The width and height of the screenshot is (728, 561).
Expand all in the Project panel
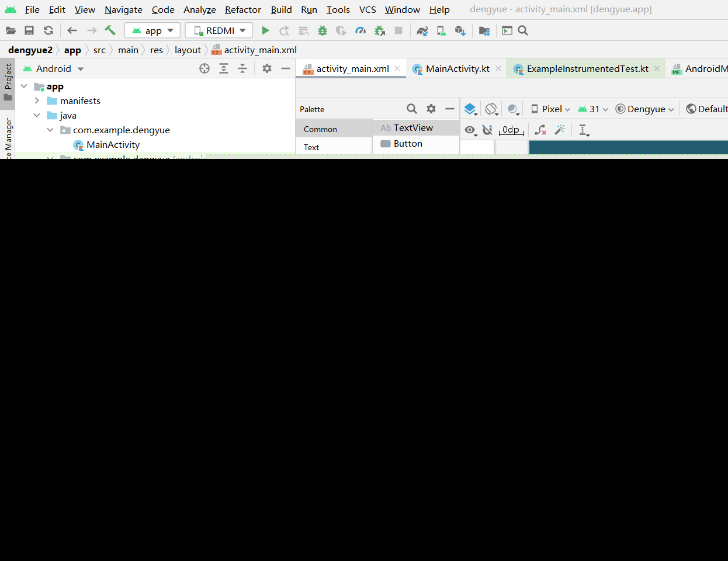click(224, 68)
